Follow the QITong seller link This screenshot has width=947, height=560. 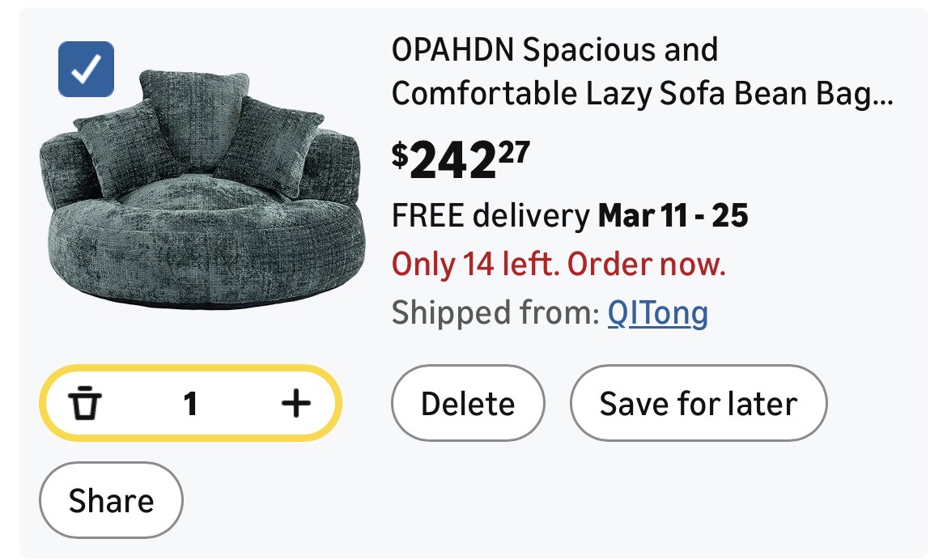click(657, 312)
